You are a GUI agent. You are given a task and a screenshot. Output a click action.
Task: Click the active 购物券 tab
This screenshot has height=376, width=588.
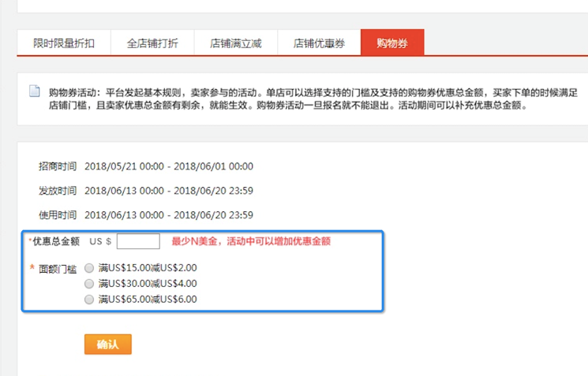(392, 43)
